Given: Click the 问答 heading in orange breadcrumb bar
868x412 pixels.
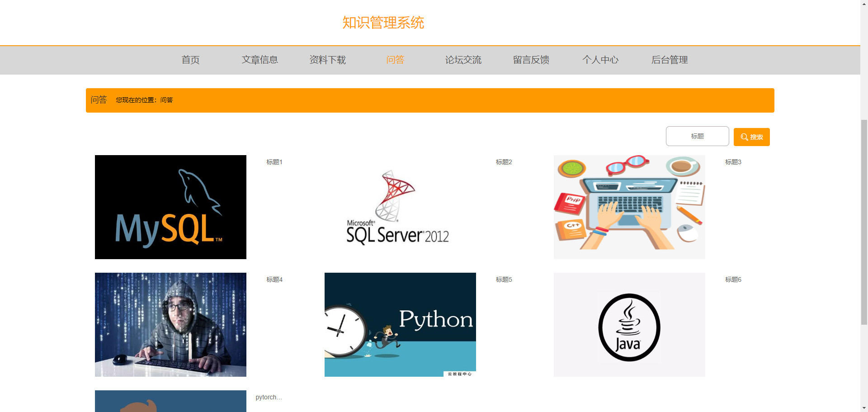Looking at the screenshot, I should [x=99, y=99].
